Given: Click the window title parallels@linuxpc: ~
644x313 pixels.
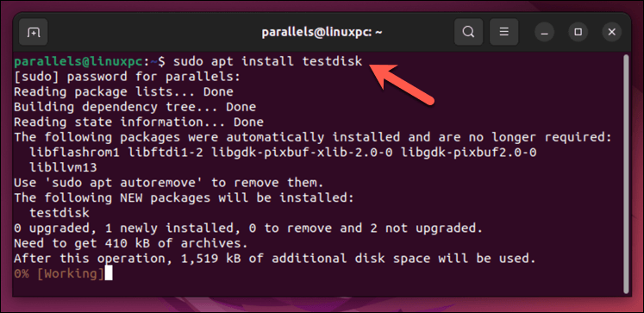Looking at the screenshot, I should pyautogui.click(x=322, y=32).
